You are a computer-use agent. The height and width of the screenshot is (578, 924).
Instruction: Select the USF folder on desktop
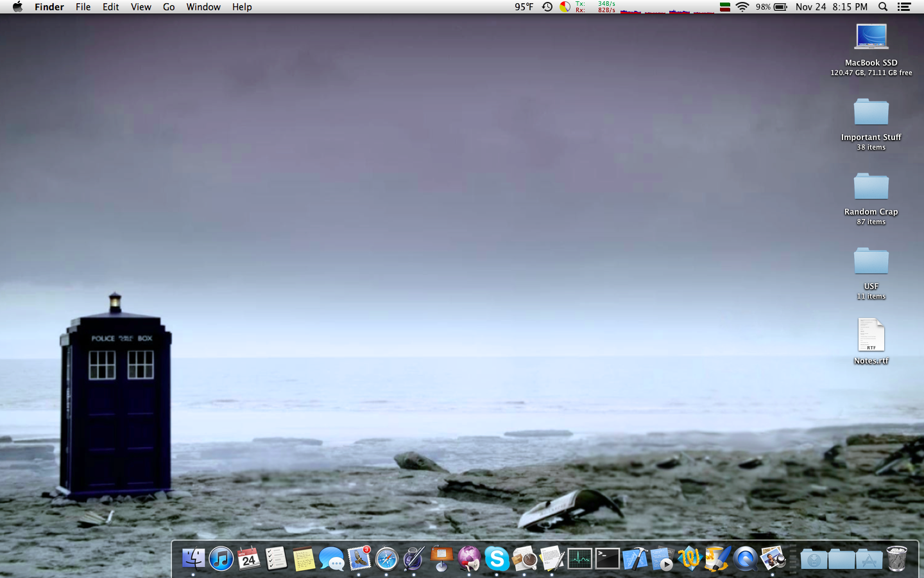(871, 260)
